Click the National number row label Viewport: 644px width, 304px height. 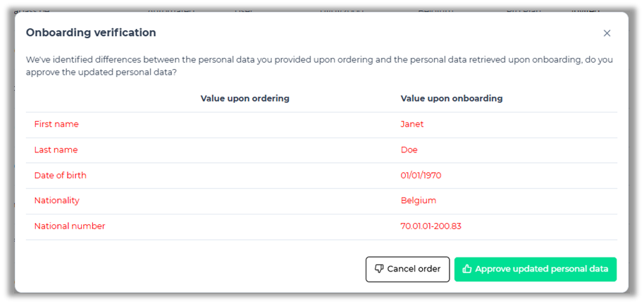click(x=70, y=226)
